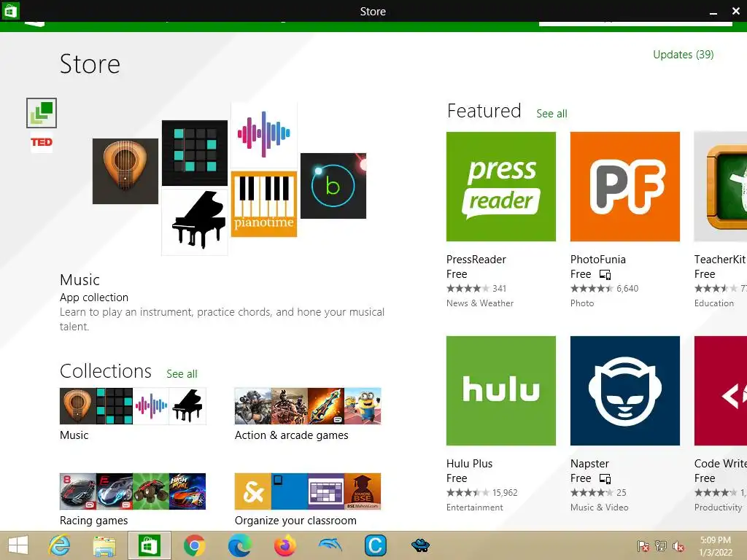This screenshot has height=560, width=747.
Task: Select the guitar app in Music collection banner
Action: pos(125,171)
